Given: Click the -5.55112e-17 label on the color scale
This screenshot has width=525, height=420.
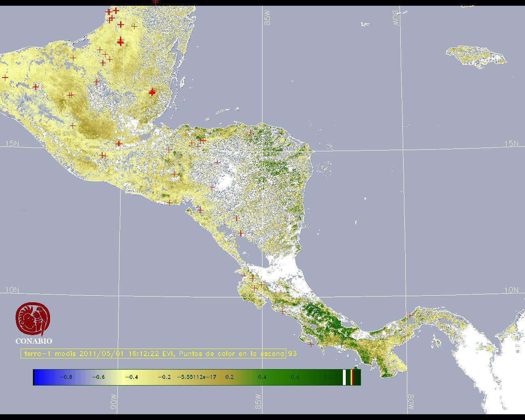Looking at the screenshot, I should pyautogui.click(x=196, y=377).
